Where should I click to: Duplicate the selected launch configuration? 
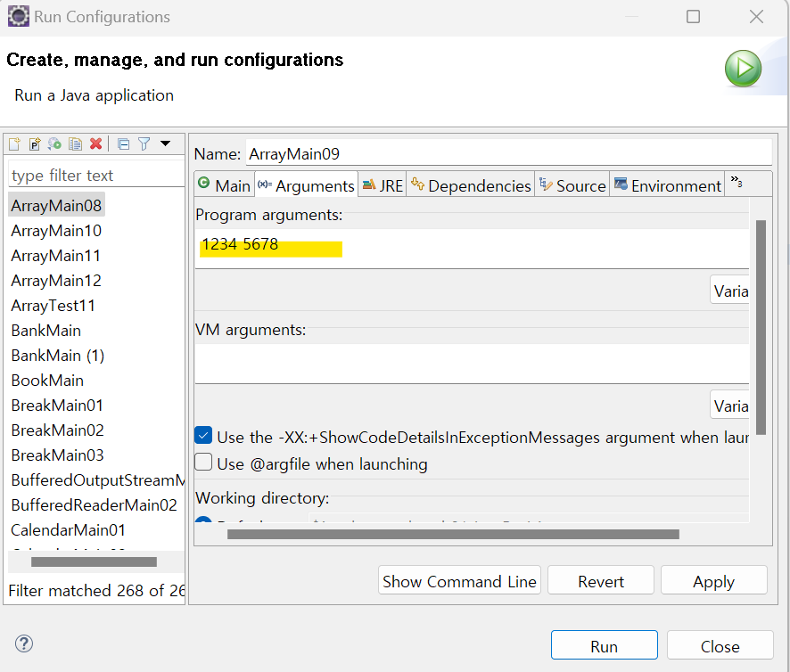point(75,144)
